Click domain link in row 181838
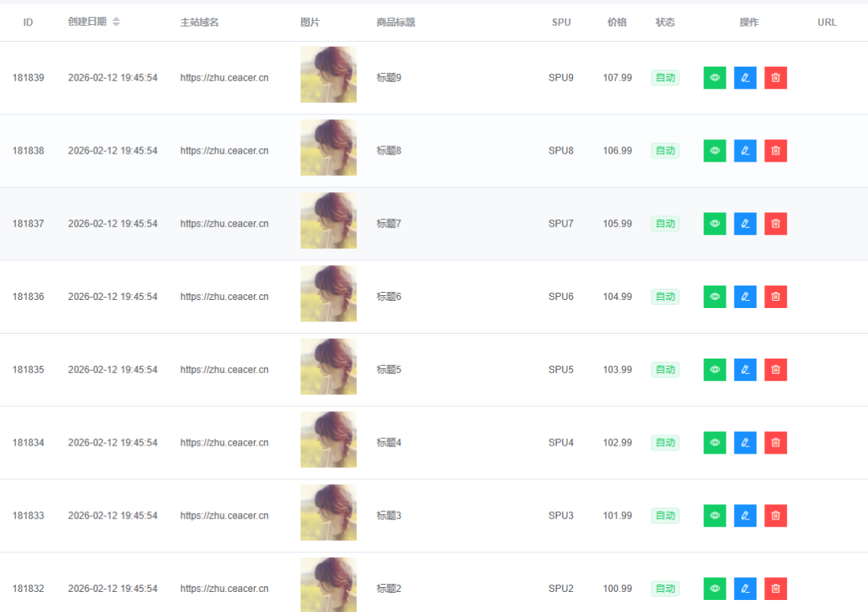Screen dimensions: 868x612 pos(224,150)
